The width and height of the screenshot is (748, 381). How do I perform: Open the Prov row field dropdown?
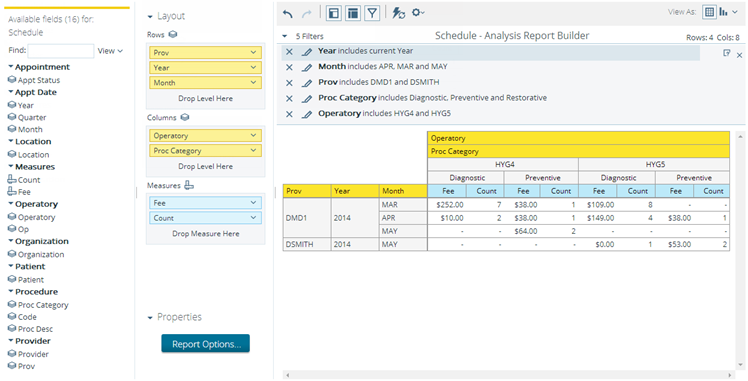[x=253, y=52]
